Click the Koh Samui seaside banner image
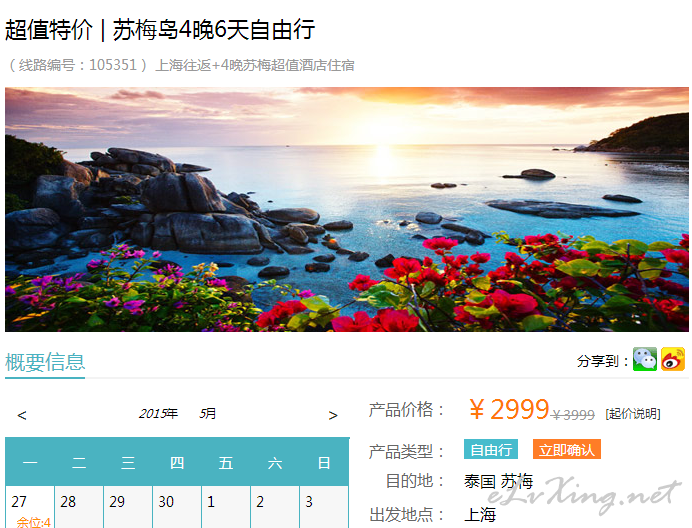692x528 pixels. click(x=347, y=209)
